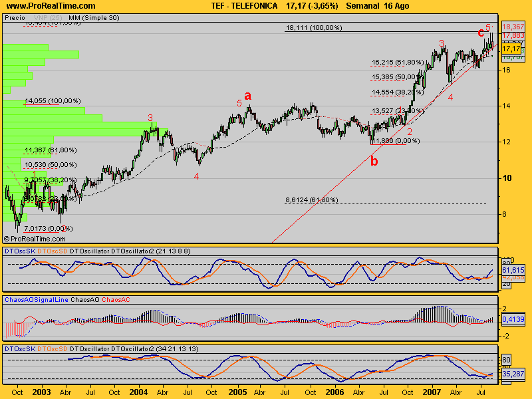532x399 pixels.
Task: Click the © ProRealTime.com copyright text
Action: click(35, 239)
